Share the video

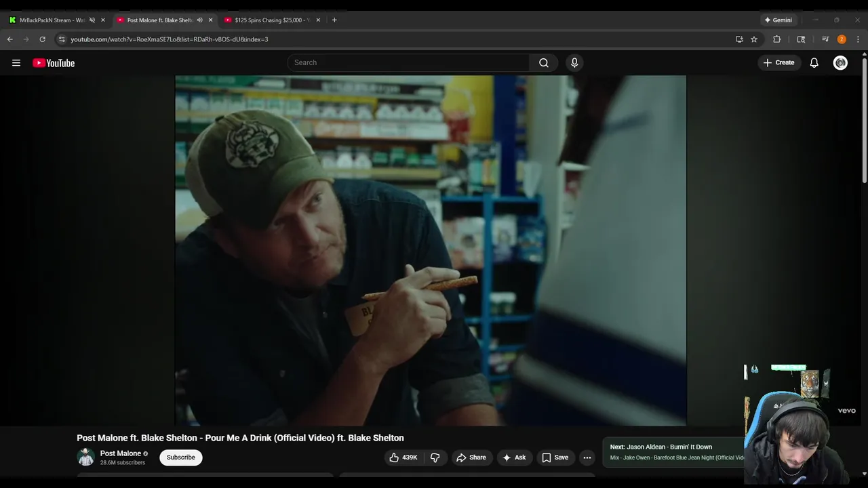(471, 457)
